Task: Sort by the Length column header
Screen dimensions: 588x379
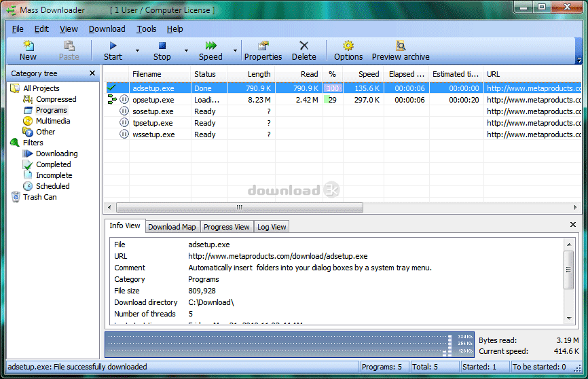Action: point(251,74)
